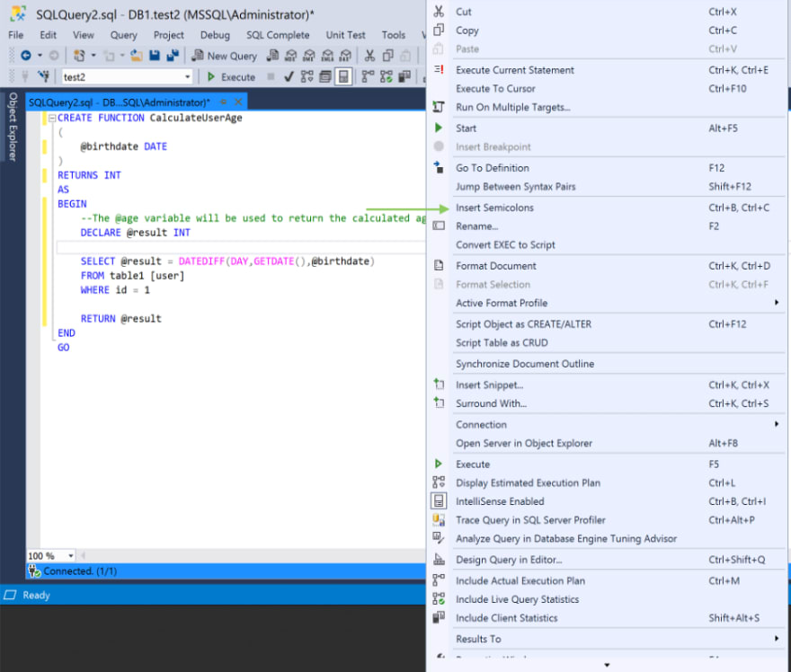Open a new MDX query from toolbar

tap(290, 56)
